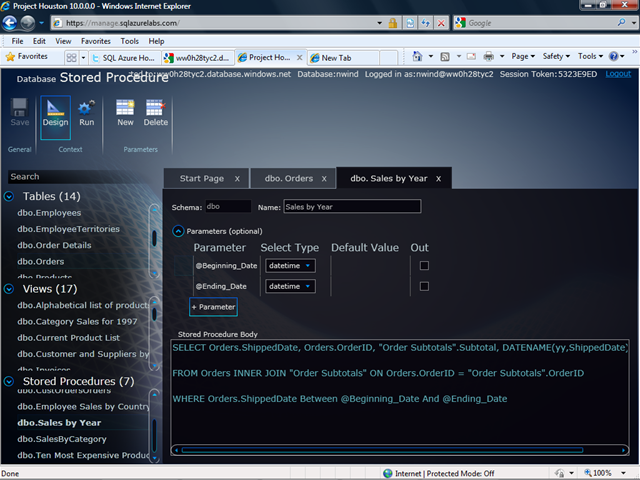Click the Logout link

[x=618, y=74]
